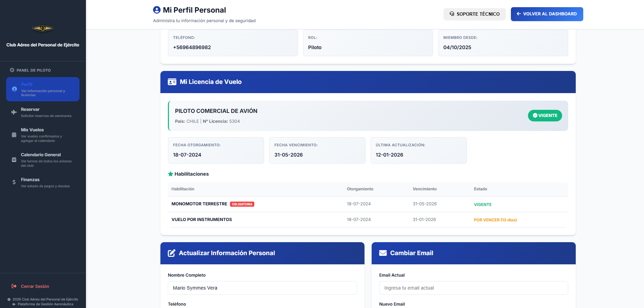644x308 pixels.
Task: Navigate to the Finanzas page
Action: (43, 182)
